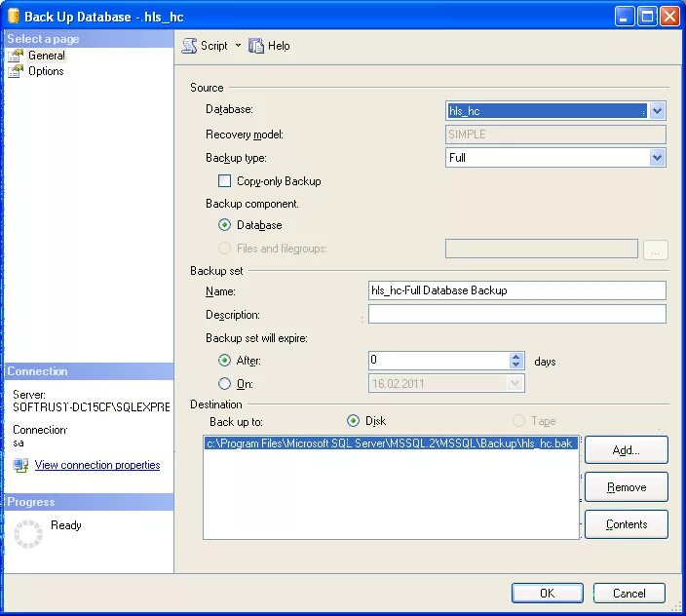Select the Database backup component radio
Viewport: 686px width, 616px height.
click(x=224, y=225)
